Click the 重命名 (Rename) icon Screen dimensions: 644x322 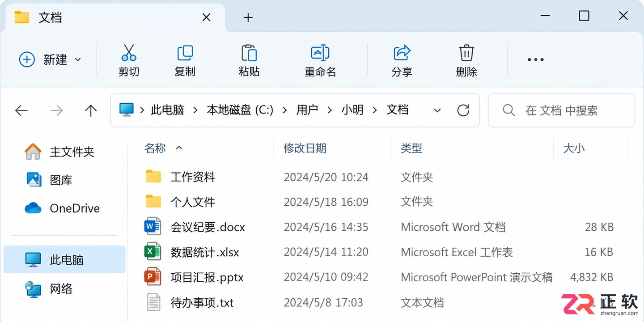tap(320, 53)
